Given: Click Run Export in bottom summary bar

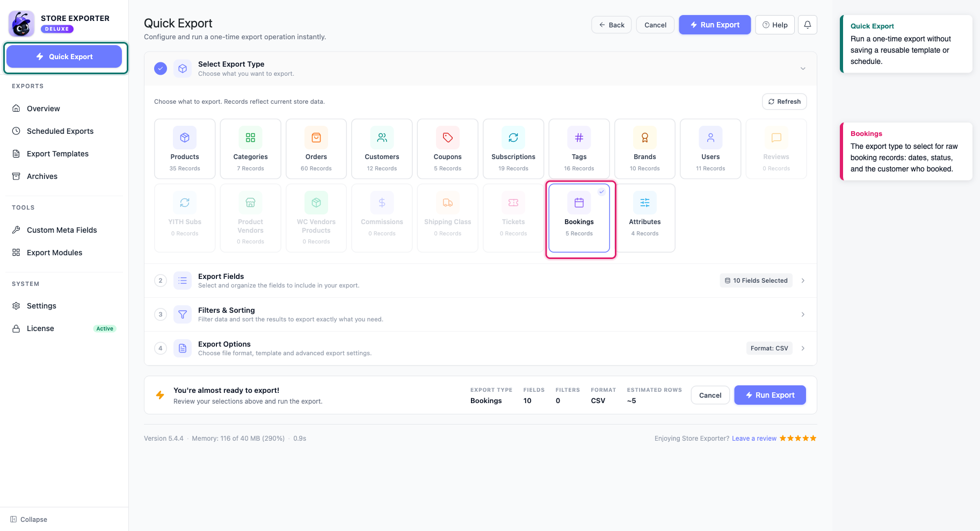Looking at the screenshot, I should [x=770, y=395].
